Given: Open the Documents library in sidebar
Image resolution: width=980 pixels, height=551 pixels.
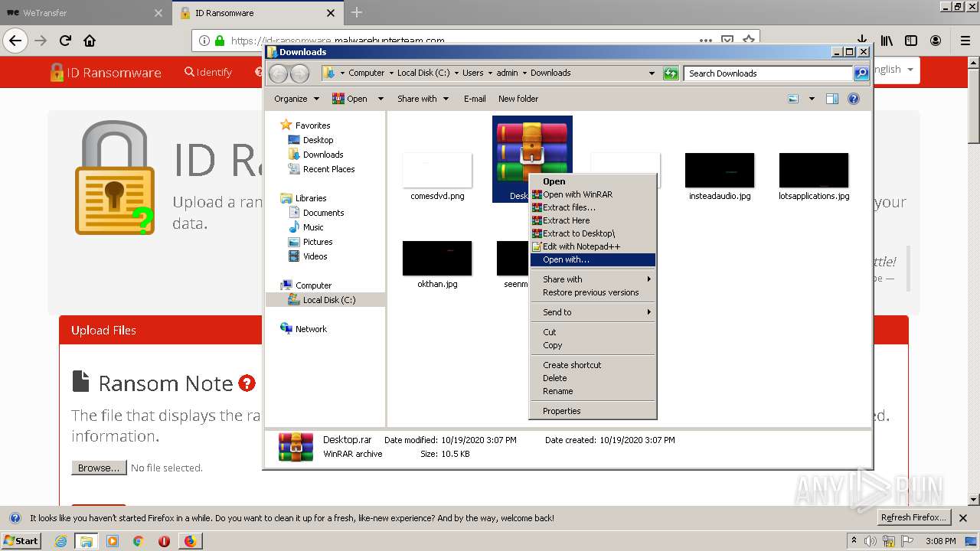Looking at the screenshot, I should [323, 213].
